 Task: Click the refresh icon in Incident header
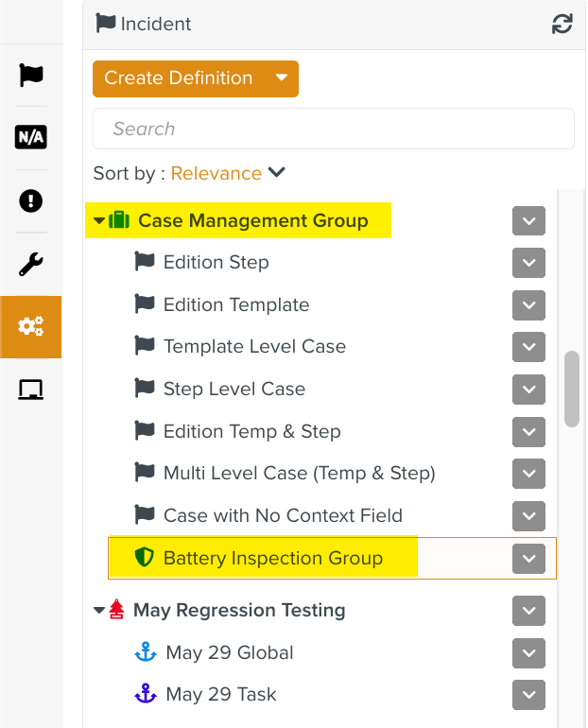[562, 25]
